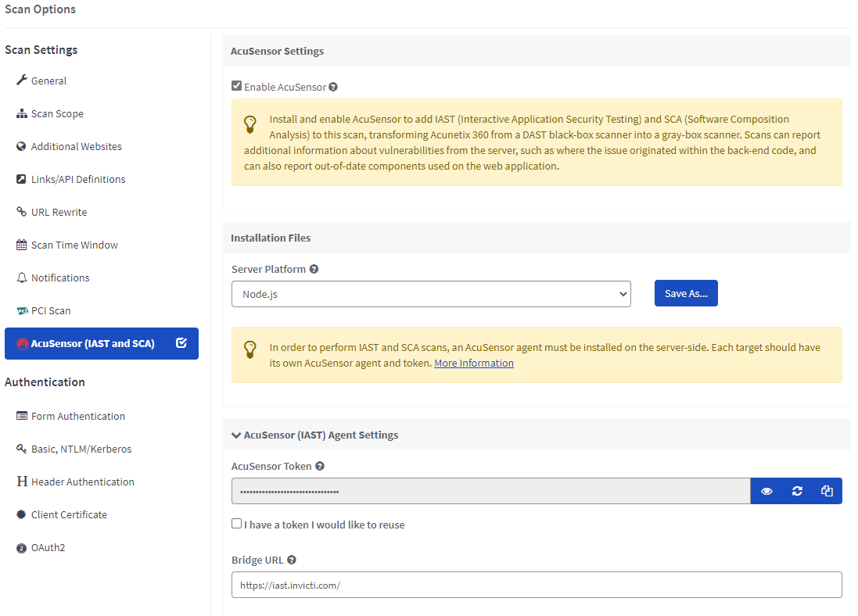Open Scan Time Window settings
This screenshot has height=616, width=858.
click(x=74, y=245)
